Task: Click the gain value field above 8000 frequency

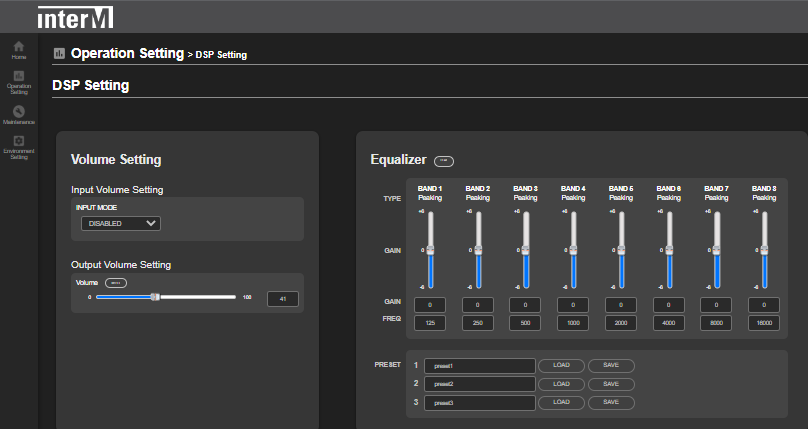Action: 716,305
